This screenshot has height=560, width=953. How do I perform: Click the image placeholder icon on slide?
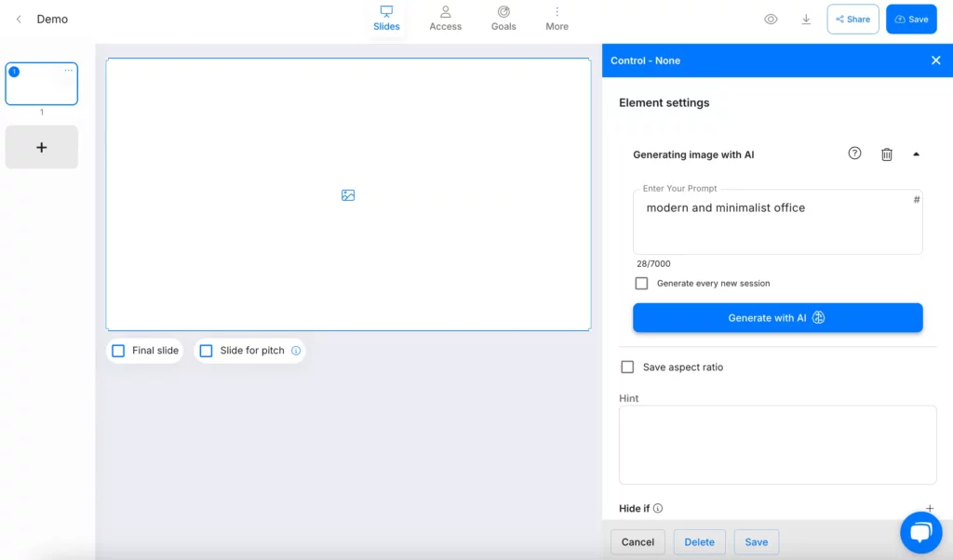(348, 195)
